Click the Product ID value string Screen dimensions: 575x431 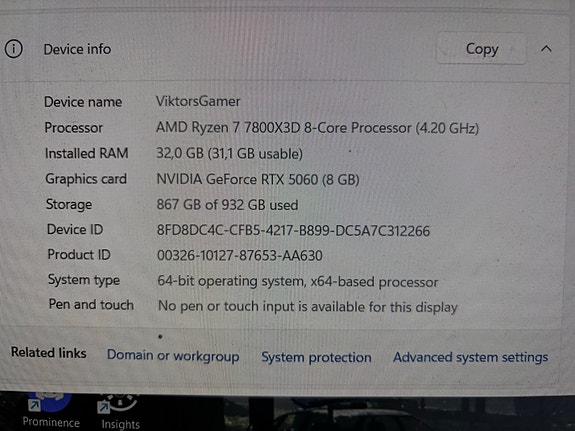point(240,255)
